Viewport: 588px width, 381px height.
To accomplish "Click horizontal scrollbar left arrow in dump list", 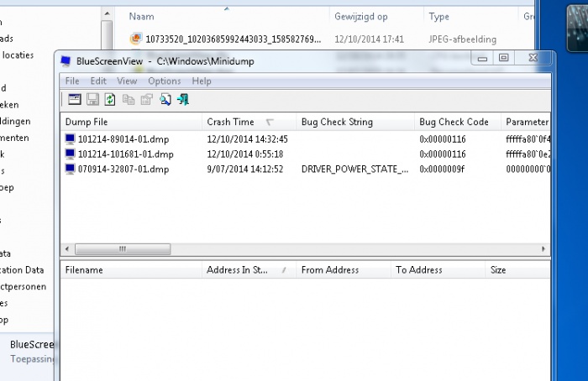I will (x=67, y=248).
